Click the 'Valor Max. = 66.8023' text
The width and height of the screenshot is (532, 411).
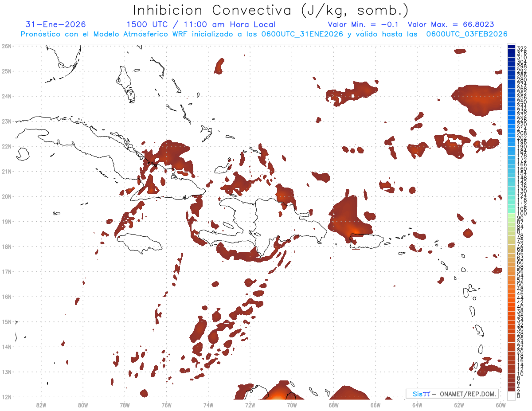(x=451, y=24)
